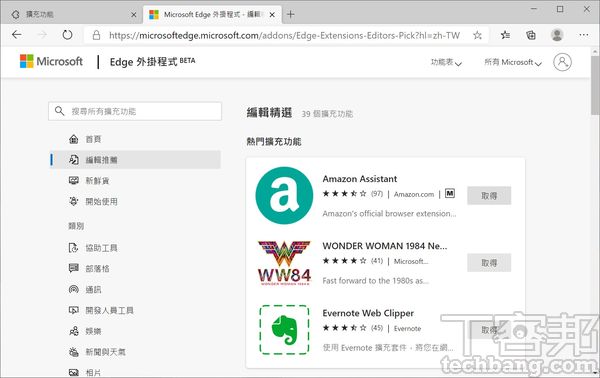Click the icon beside 編輯推薦
Image resolution: width=600 pixels, height=378 pixels.
tap(73, 160)
